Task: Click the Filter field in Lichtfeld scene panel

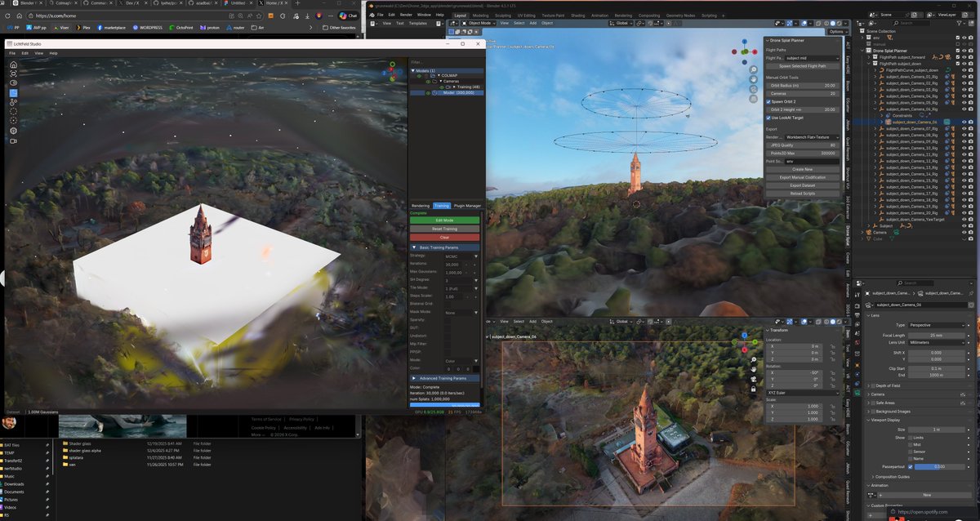Action: coord(445,61)
